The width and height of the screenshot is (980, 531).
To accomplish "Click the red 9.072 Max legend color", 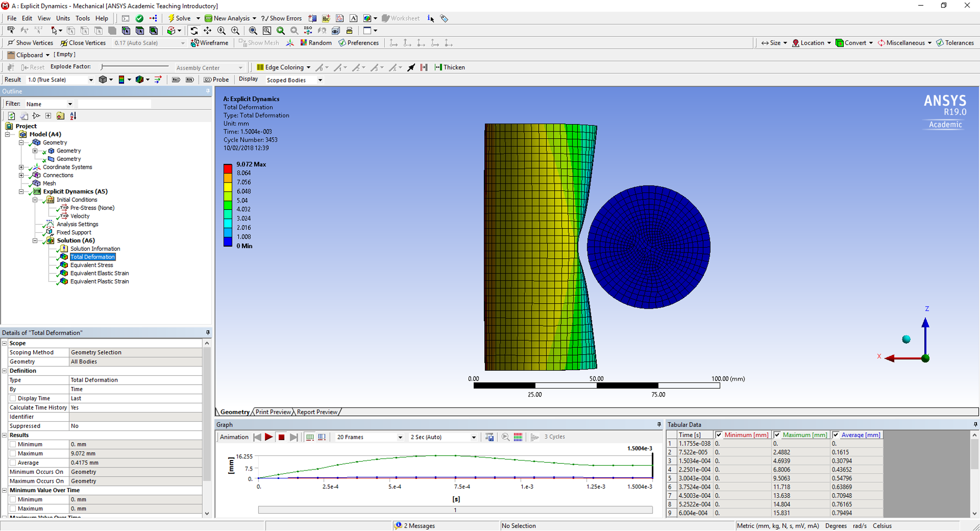I will pos(228,169).
